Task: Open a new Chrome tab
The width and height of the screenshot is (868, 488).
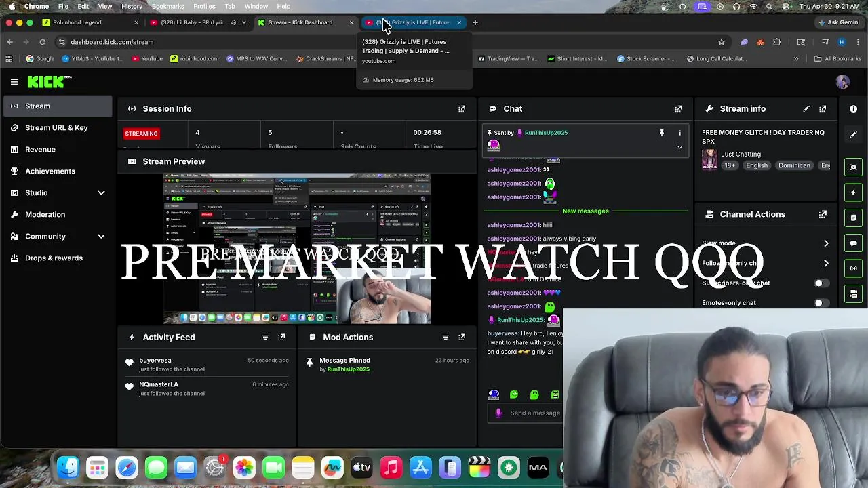Action: [475, 22]
